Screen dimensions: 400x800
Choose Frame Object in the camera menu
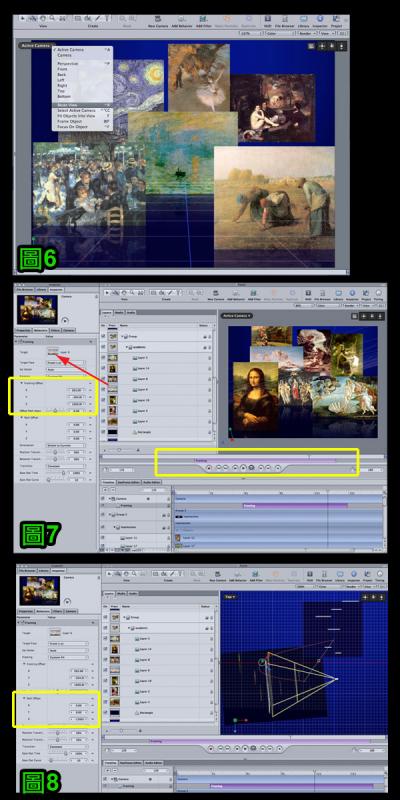click(70, 121)
